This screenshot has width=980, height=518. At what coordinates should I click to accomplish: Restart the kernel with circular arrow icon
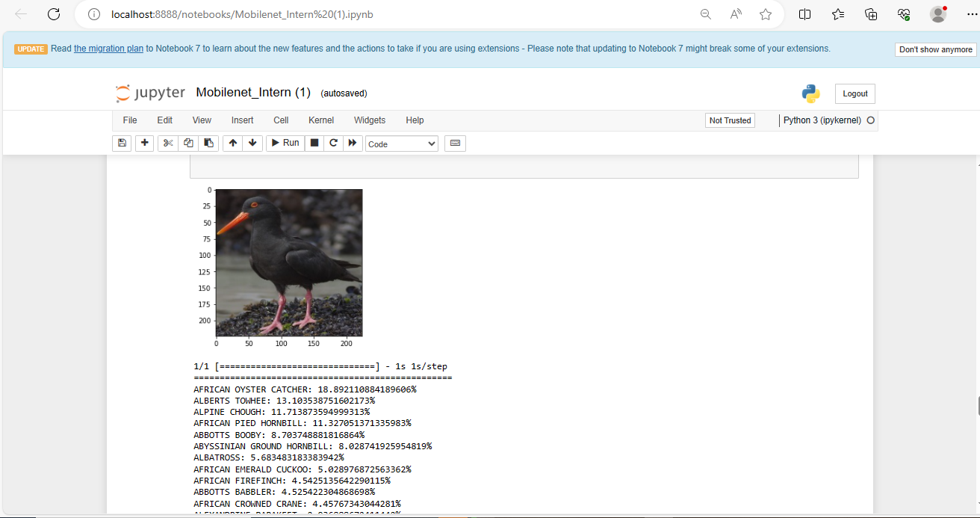334,143
